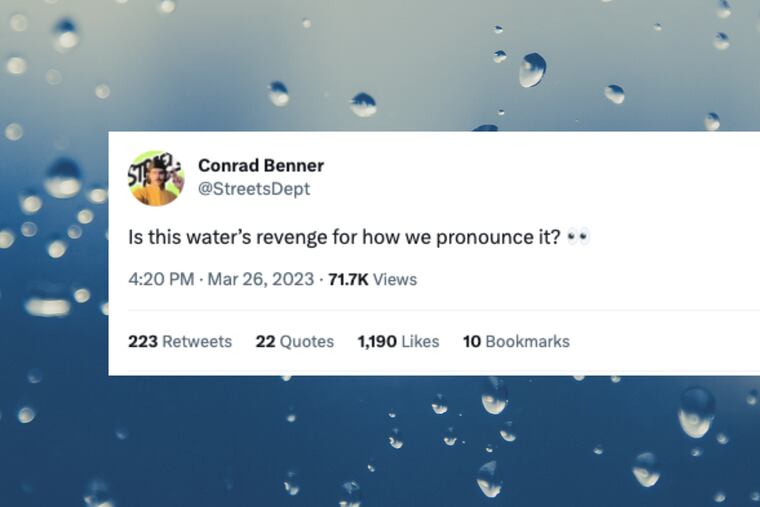The width and height of the screenshot is (760, 507).
Task: Open the 71.7K Views count
Action: coord(372,279)
